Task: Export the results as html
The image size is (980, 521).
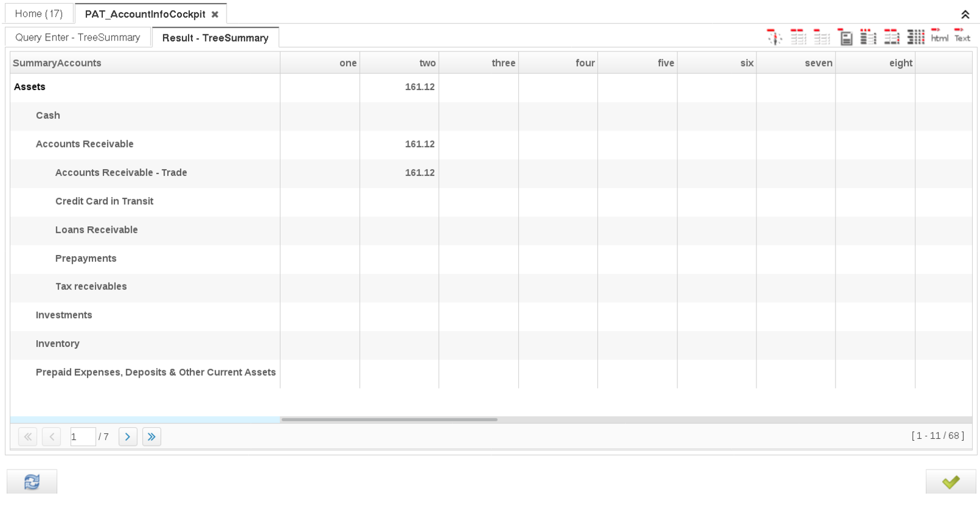Action: [x=939, y=37]
